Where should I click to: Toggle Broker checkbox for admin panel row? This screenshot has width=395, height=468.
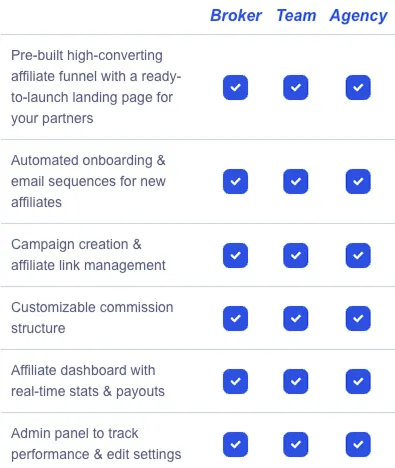coord(235,444)
